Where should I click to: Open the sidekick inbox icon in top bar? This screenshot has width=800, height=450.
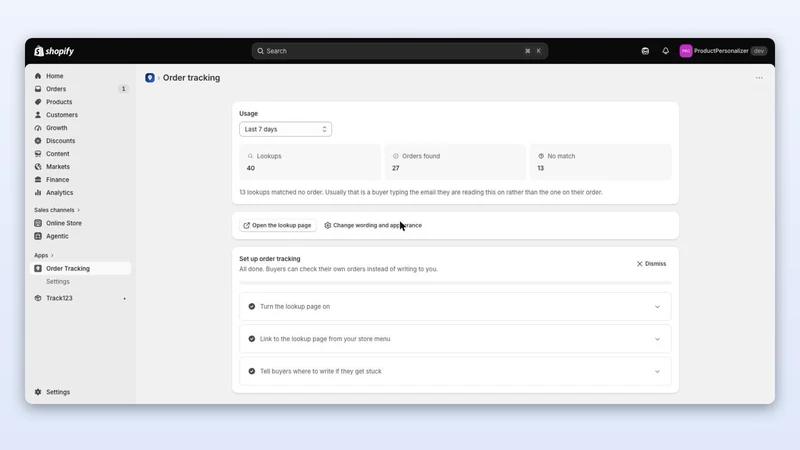click(x=645, y=51)
